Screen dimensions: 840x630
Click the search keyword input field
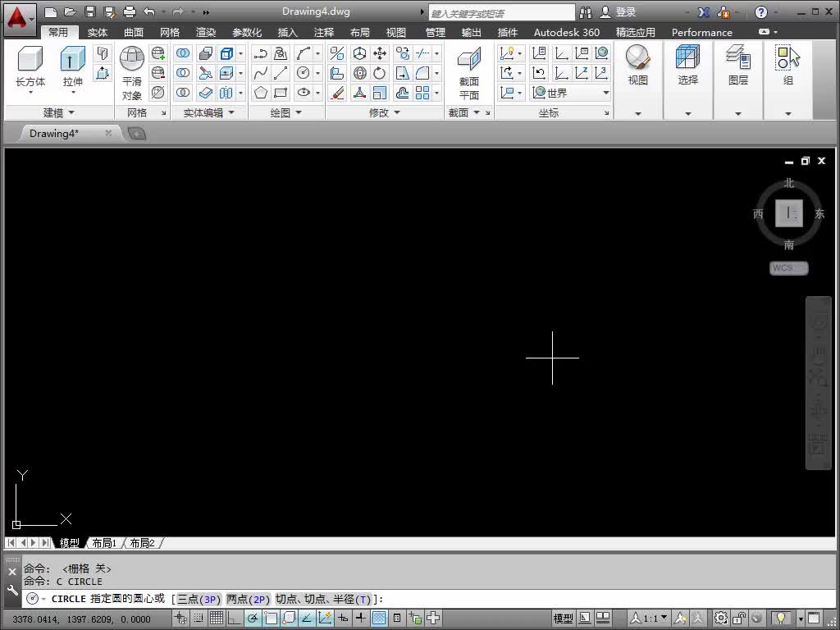pyautogui.click(x=501, y=13)
